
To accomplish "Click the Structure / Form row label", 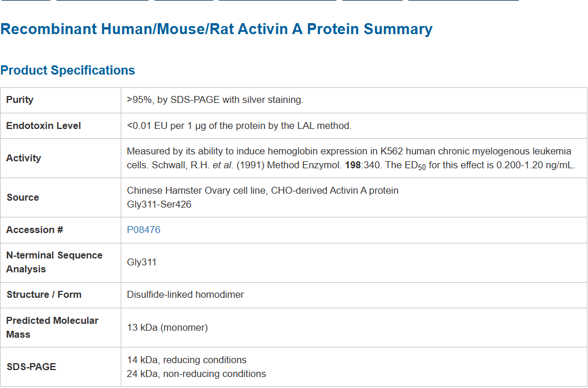I will (44, 294).
